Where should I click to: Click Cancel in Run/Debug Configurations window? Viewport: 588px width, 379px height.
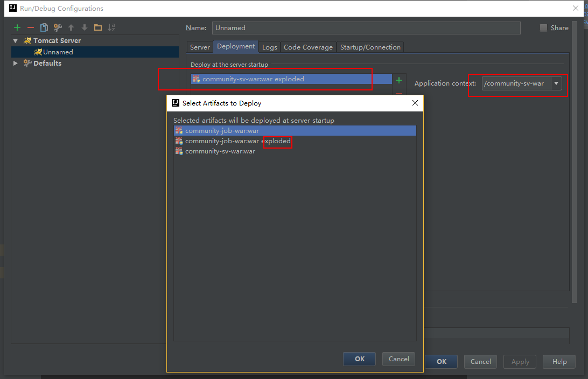point(480,361)
